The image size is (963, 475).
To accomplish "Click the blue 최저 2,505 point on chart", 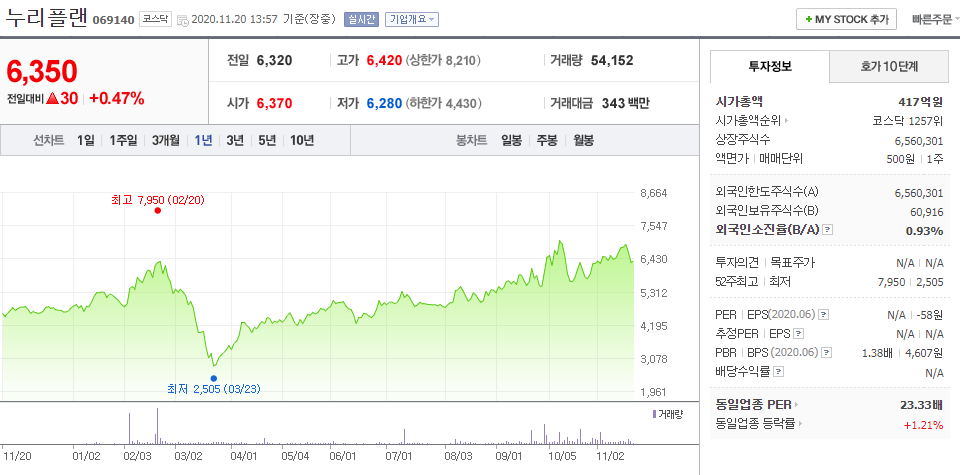I will (x=213, y=379).
